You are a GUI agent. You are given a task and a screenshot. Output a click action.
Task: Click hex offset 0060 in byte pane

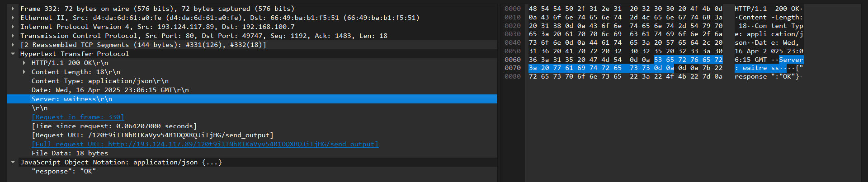pos(513,60)
